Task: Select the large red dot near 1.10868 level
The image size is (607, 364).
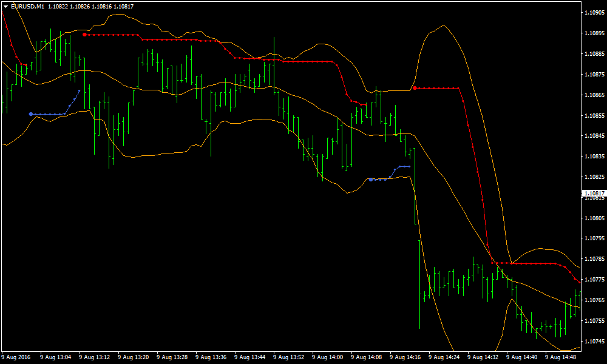Action: click(x=415, y=88)
